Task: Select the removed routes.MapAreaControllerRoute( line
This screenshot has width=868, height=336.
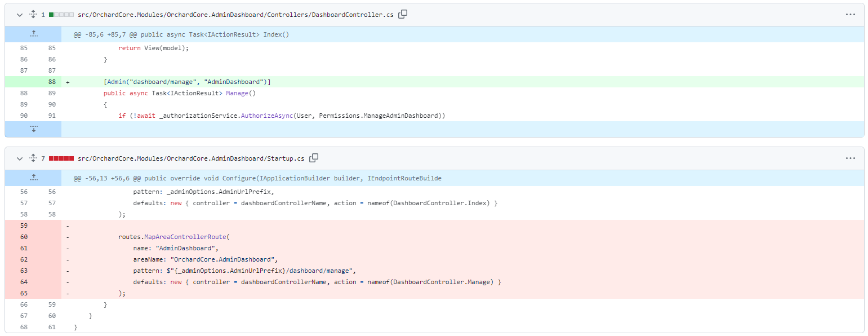Action: 462,237
